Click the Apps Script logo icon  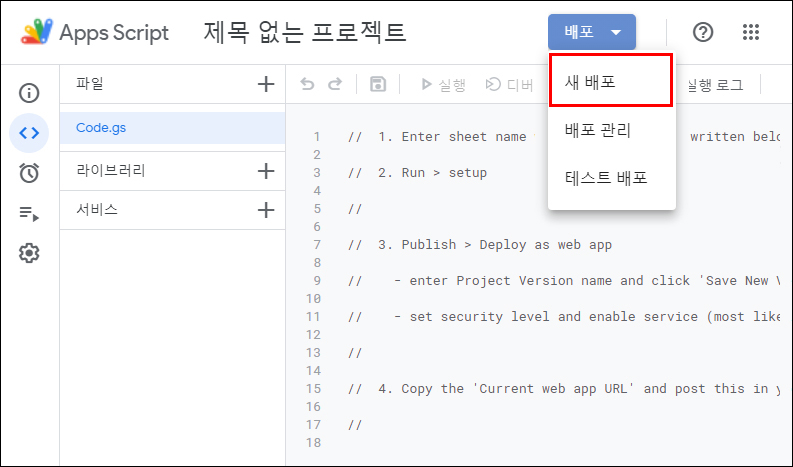pos(36,33)
